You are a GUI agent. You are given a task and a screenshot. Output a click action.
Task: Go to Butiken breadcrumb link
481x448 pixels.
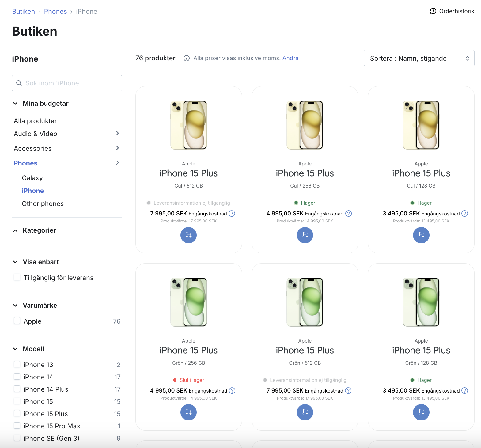pyautogui.click(x=24, y=12)
